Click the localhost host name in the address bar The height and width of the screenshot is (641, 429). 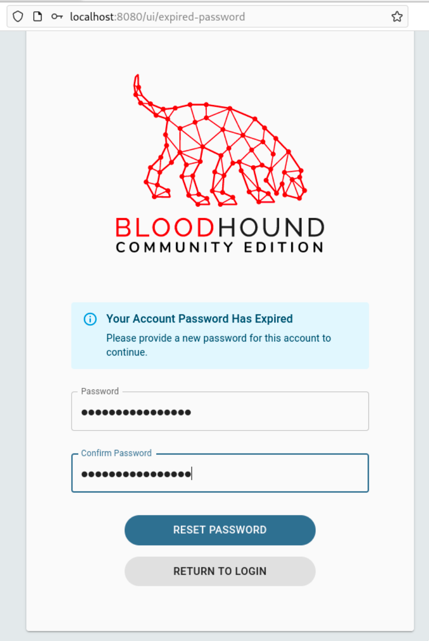tap(92, 17)
